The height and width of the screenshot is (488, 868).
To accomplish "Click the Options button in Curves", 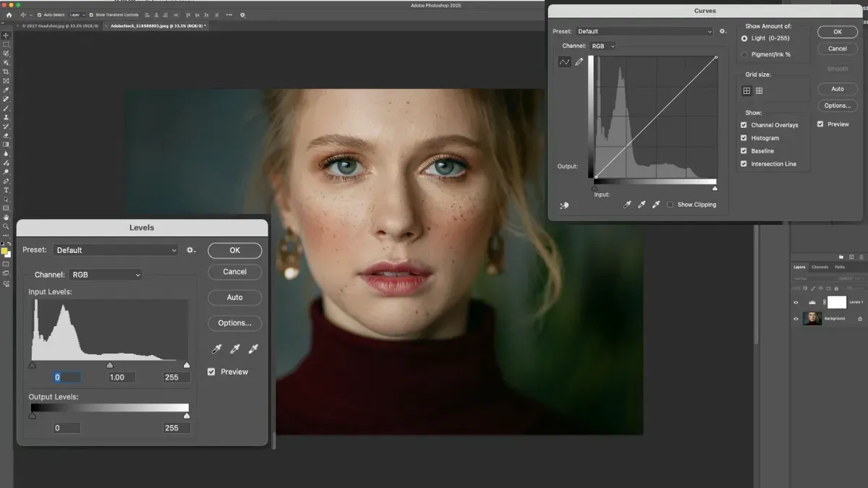I will (838, 106).
